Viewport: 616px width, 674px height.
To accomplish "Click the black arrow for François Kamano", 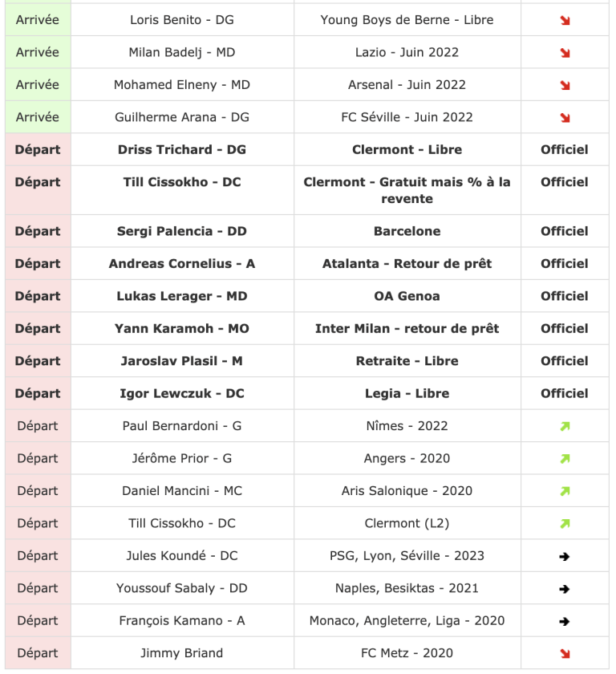I will point(565,621).
